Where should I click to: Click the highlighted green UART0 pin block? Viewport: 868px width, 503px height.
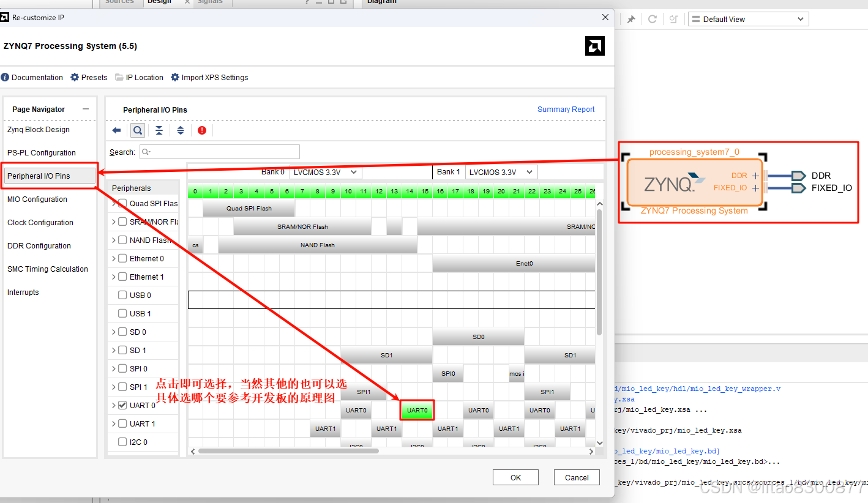(417, 410)
